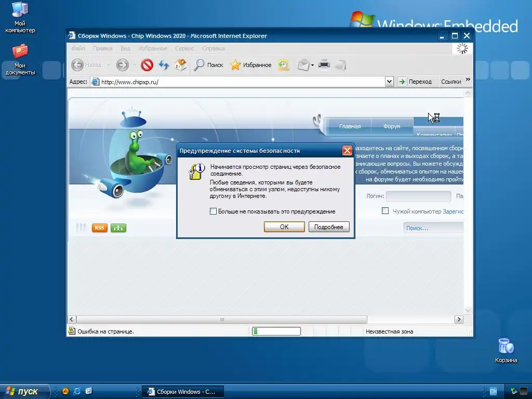Image resolution: width=532 pixels, height=399 pixels.
Task: Click the network tray icon
Action: (x=514, y=391)
